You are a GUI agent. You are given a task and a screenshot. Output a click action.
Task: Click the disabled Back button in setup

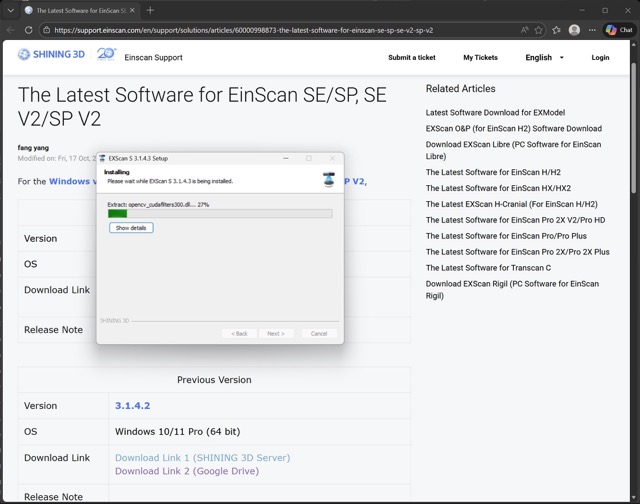(239, 333)
